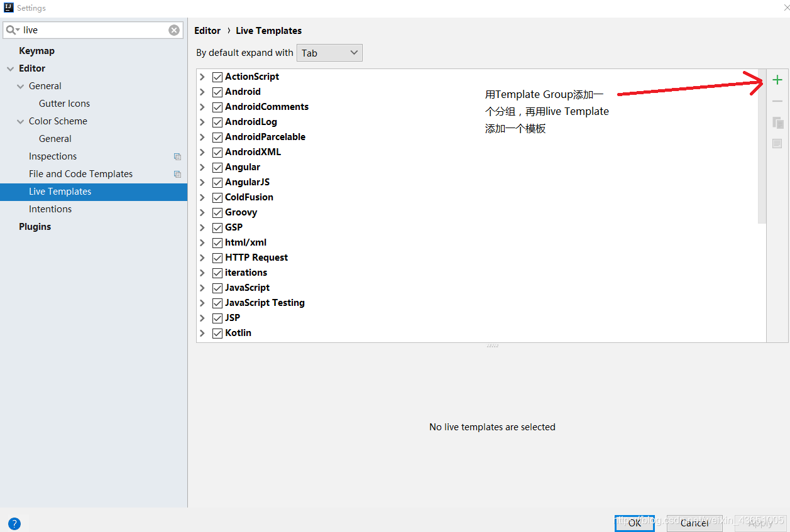The width and height of the screenshot is (790, 532).
Task: Open the Keymap settings page
Action: (x=36, y=51)
